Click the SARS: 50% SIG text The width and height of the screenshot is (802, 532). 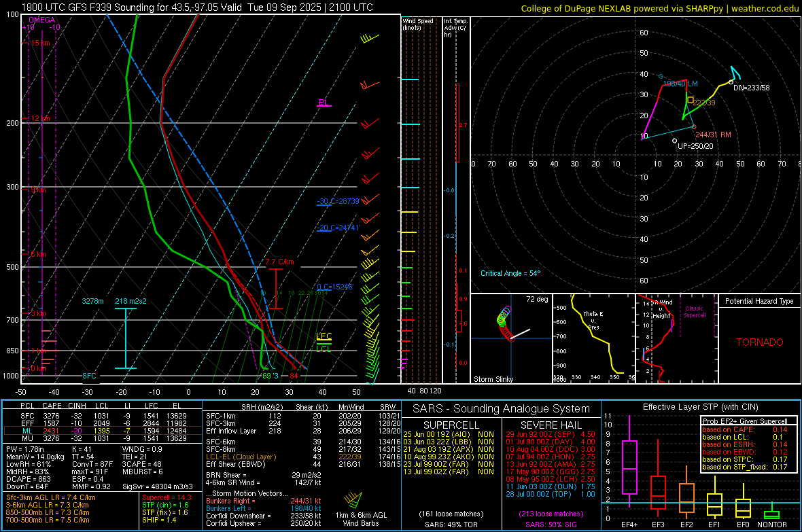[x=551, y=525]
